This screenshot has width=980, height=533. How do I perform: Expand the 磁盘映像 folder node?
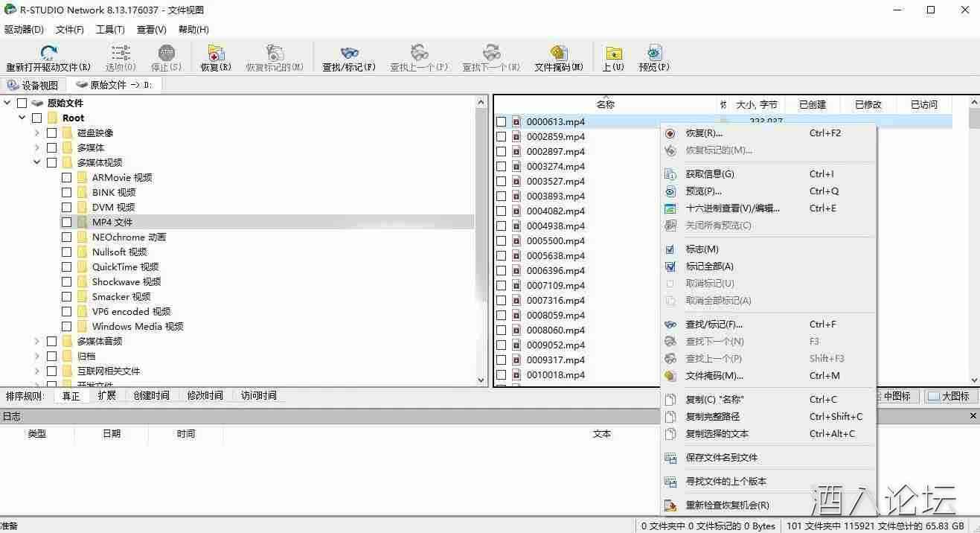[x=37, y=133]
